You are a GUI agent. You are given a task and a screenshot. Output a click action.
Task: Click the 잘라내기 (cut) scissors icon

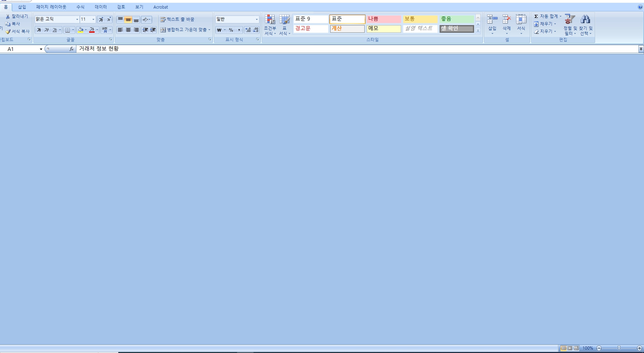click(x=8, y=17)
